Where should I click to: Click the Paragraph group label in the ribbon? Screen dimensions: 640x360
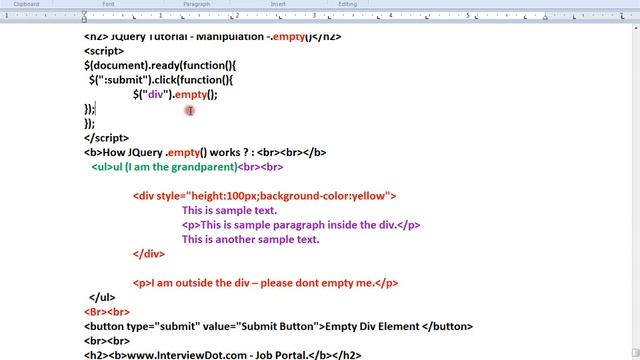pyautogui.click(x=196, y=4)
